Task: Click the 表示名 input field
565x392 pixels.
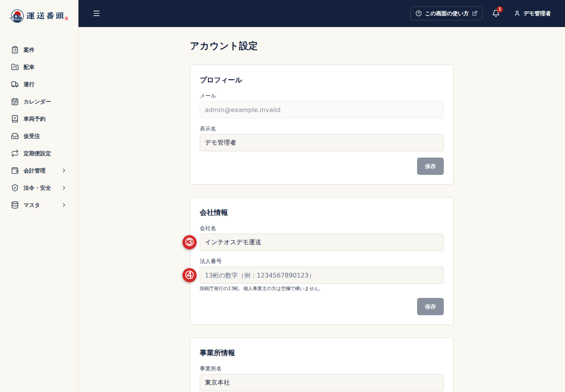Action: (322, 143)
